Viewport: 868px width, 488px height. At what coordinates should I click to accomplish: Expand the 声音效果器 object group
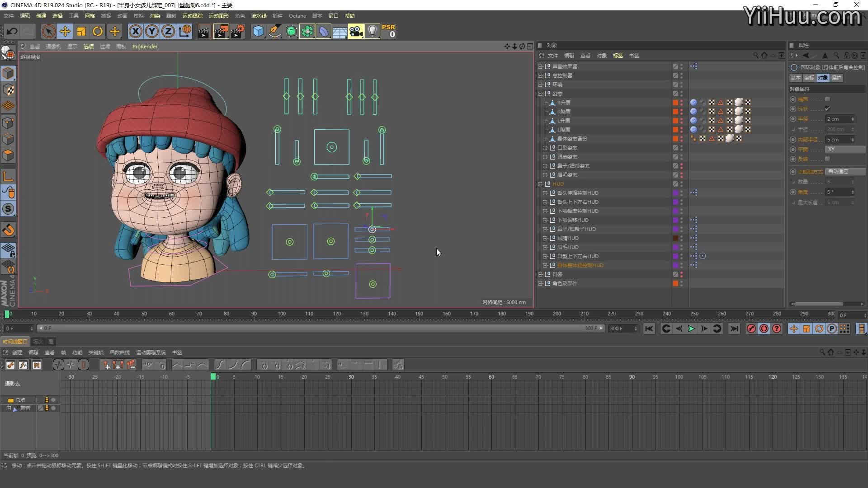tap(540, 66)
